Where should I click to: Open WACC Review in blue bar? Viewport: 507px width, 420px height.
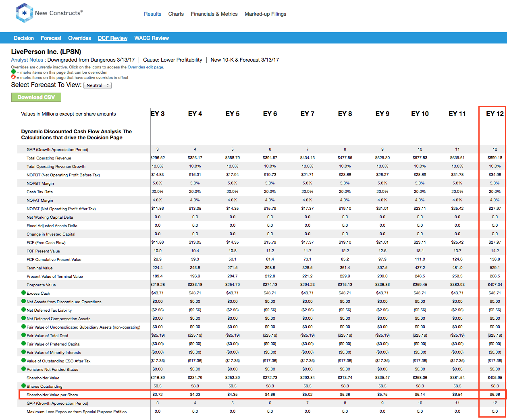(152, 38)
